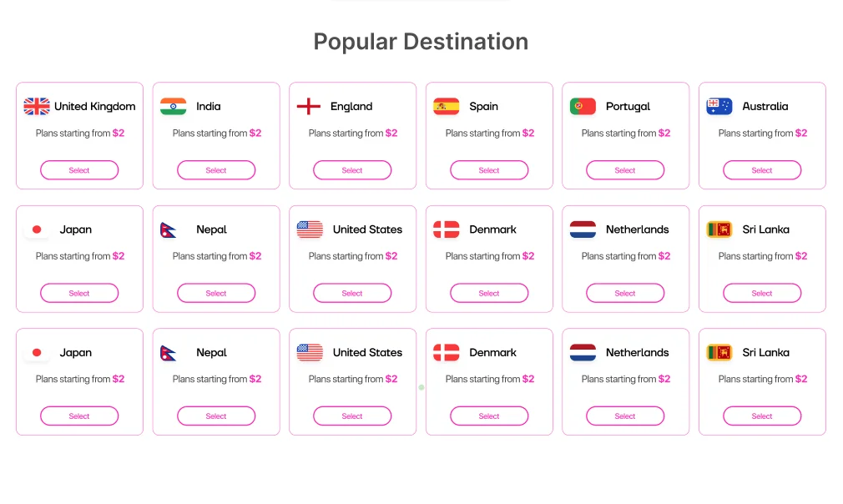Click the United Kingdom flag icon
Viewport: 843px width, 504px height.
(x=37, y=106)
